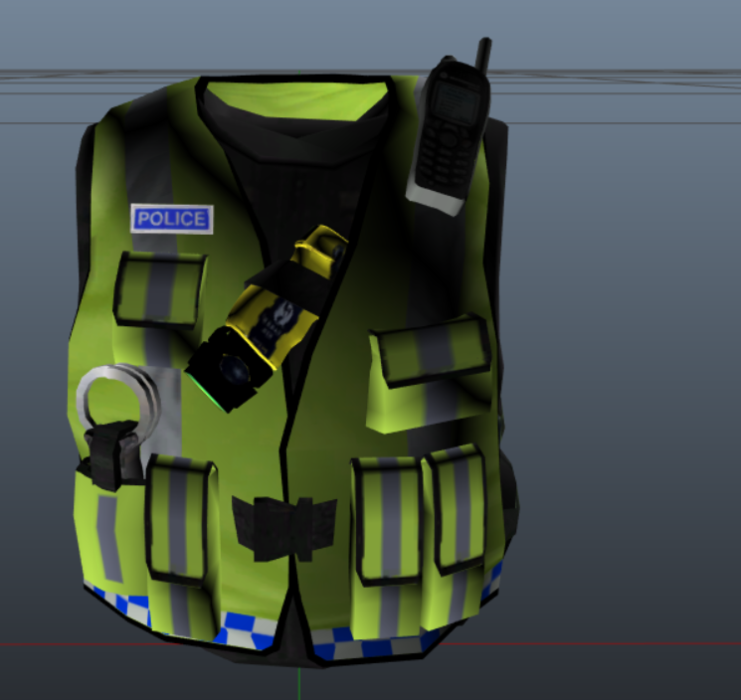Click the blue POLICE badge on vest
The image size is (741, 700).
(x=171, y=219)
